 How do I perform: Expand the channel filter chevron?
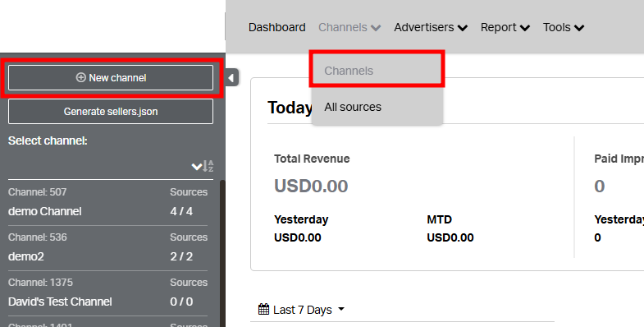coord(196,167)
